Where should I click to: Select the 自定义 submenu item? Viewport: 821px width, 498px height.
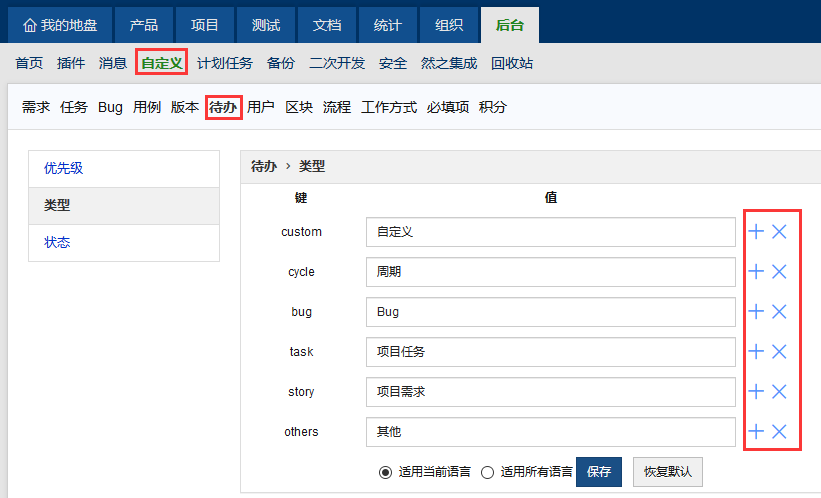[x=162, y=63]
